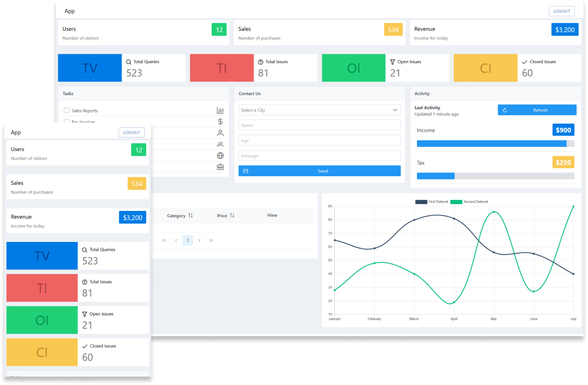Click the search icon beside Total Queries in mobile view
Image resolution: width=588 pixels, height=385 pixels.
tap(84, 250)
